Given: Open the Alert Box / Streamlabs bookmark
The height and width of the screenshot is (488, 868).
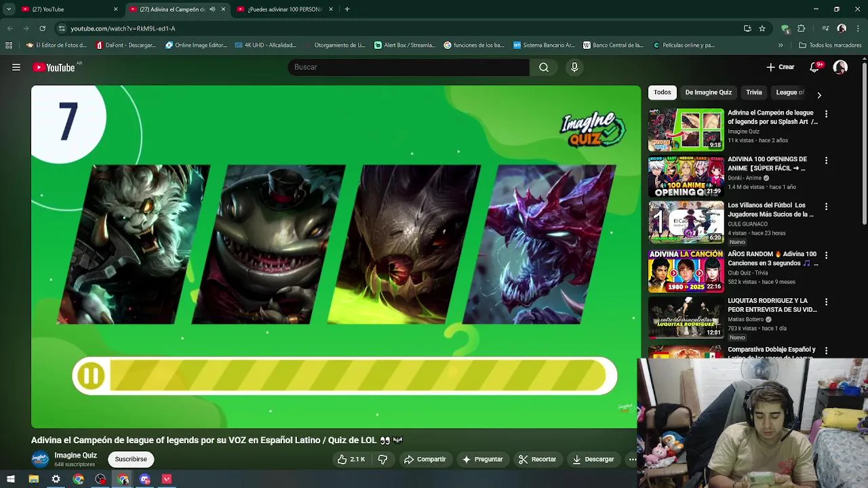Looking at the screenshot, I should tap(405, 45).
